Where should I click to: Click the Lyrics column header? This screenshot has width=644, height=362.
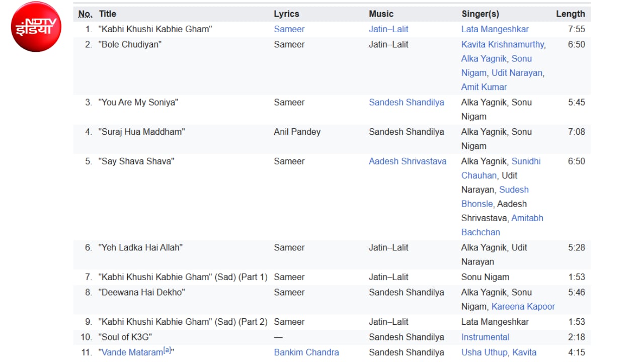[286, 14]
